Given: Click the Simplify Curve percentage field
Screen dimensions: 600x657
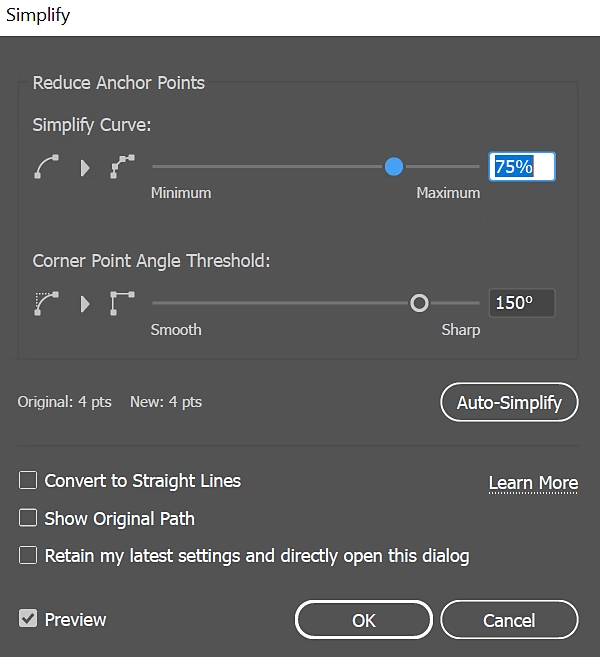Looking at the screenshot, I should 521,167.
